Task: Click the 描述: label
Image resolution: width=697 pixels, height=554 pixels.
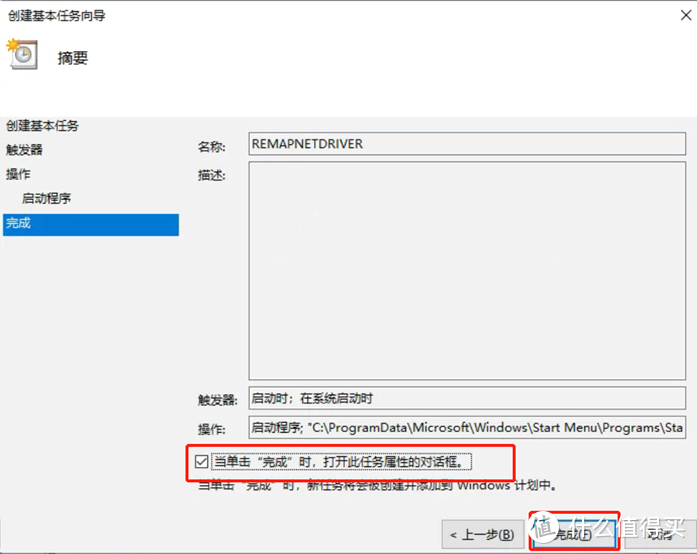Action: [x=212, y=175]
